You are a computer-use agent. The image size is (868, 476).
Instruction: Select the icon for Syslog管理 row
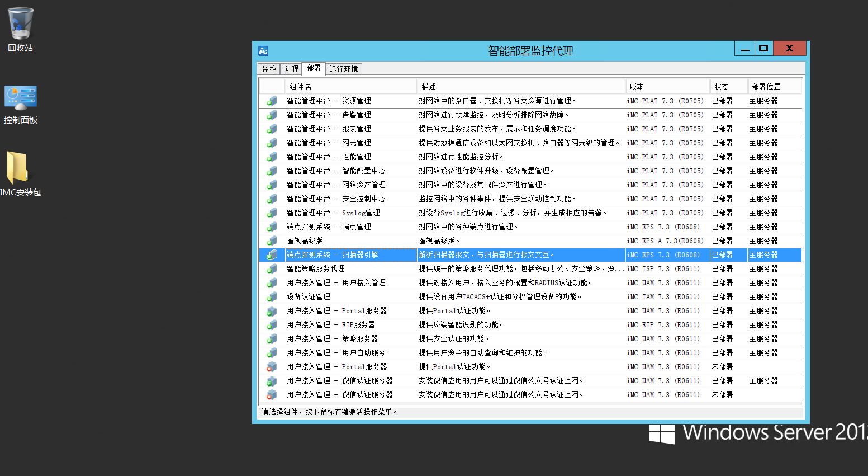[272, 213]
